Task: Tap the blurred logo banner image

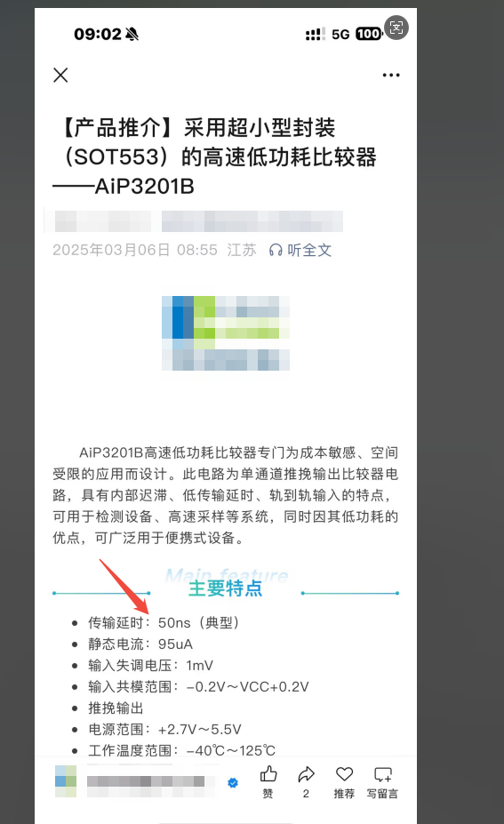Action: pos(226,333)
